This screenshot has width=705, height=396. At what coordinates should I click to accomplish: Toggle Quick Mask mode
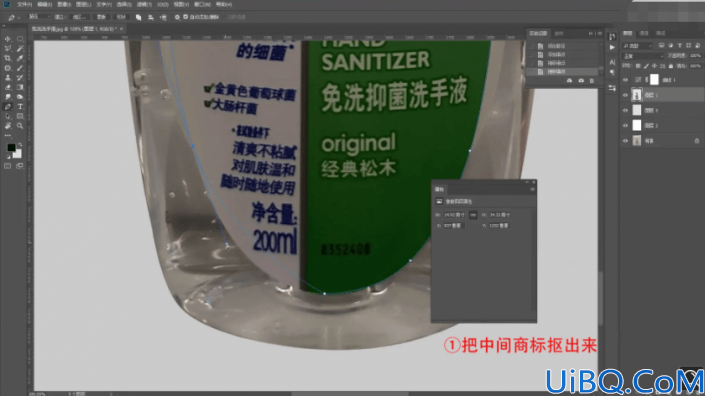[x=8, y=166]
